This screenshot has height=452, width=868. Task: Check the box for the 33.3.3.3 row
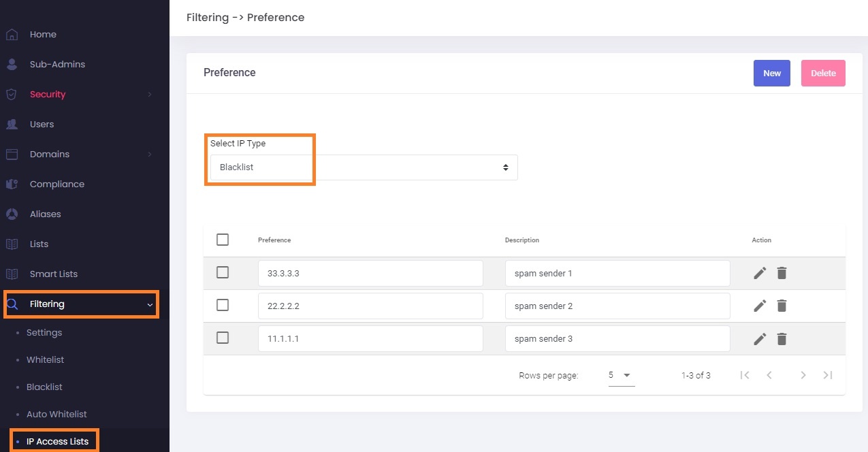point(222,272)
